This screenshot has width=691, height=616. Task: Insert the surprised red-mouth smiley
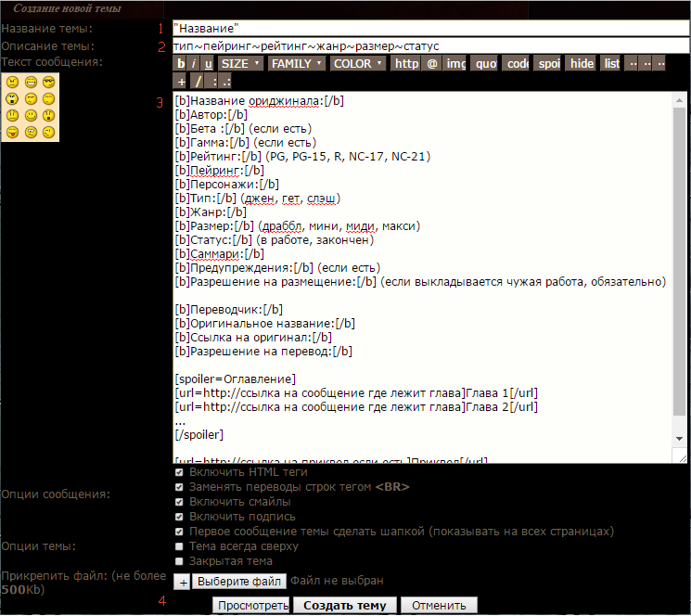(48, 115)
